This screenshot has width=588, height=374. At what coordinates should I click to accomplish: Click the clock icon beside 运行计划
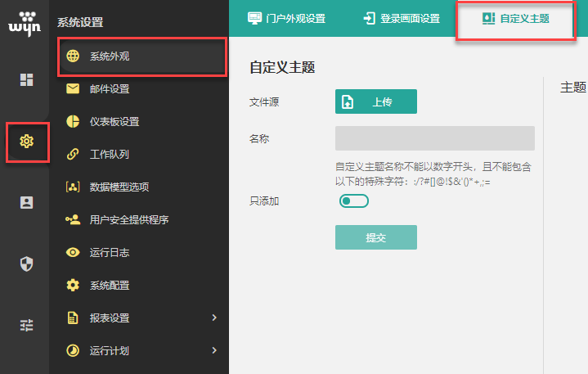point(73,350)
